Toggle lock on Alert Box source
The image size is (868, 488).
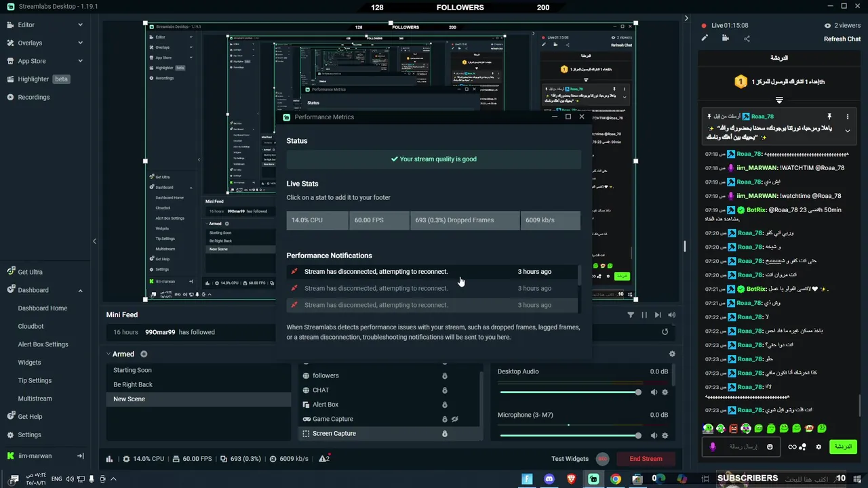click(x=445, y=405)
